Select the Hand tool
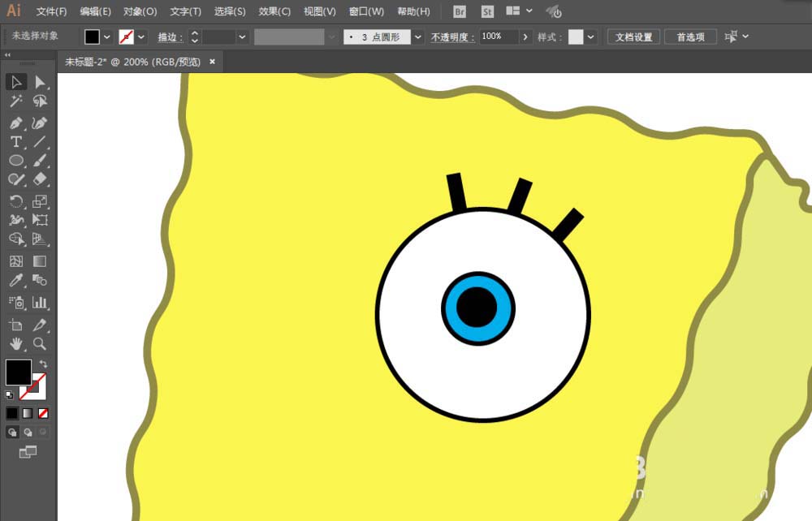 coord(16,343)
